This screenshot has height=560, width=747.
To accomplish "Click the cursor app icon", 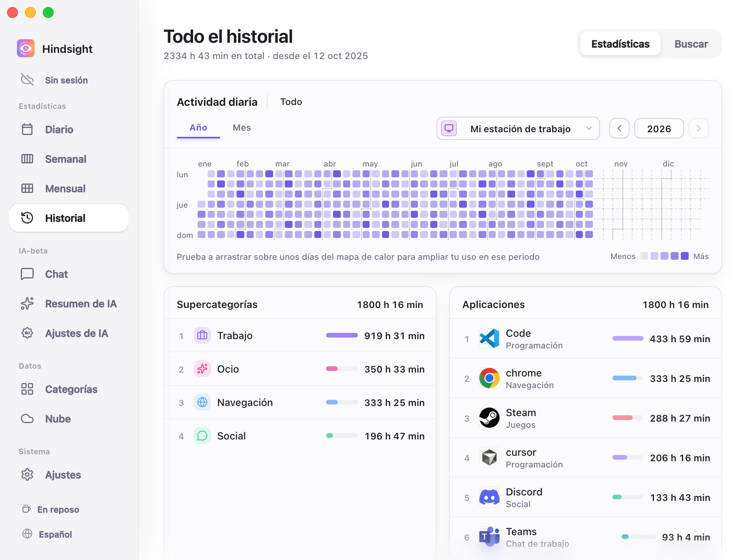I will (489, 457).
